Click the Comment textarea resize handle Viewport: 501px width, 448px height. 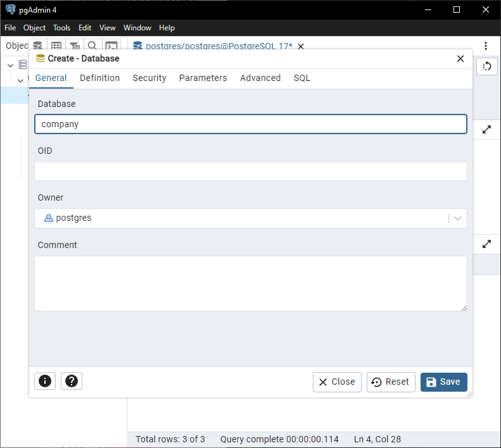click(464, 308)
